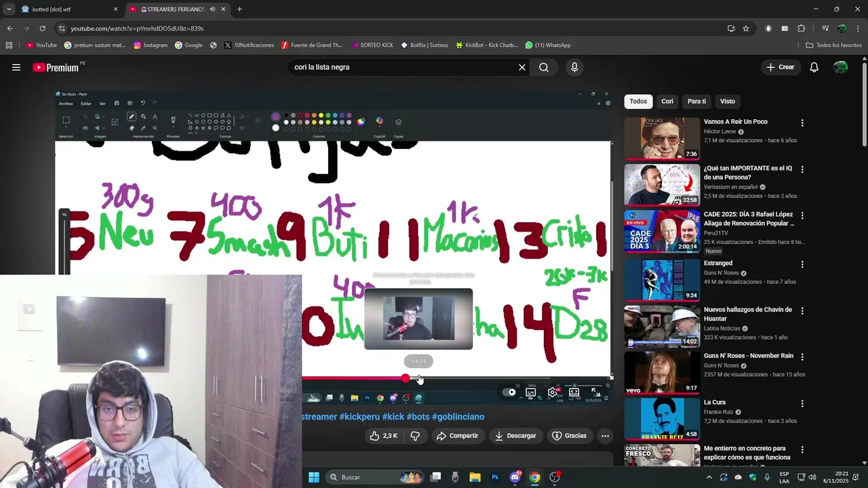Click the Crear button
Screen dimensions: 868x488
[780, 67]
